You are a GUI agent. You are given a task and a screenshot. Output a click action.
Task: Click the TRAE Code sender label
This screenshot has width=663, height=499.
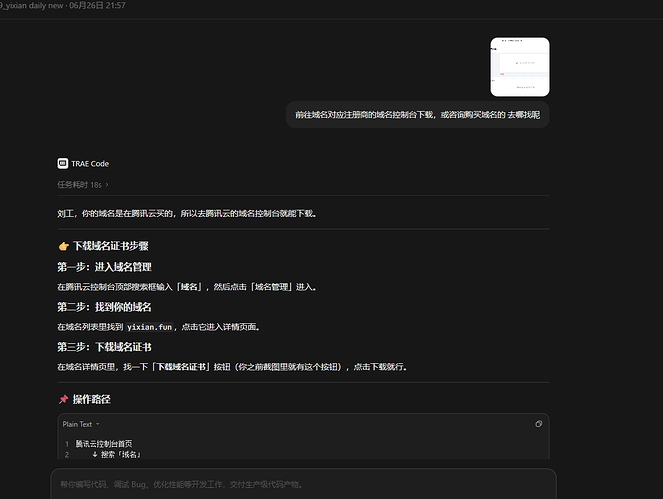90,164
